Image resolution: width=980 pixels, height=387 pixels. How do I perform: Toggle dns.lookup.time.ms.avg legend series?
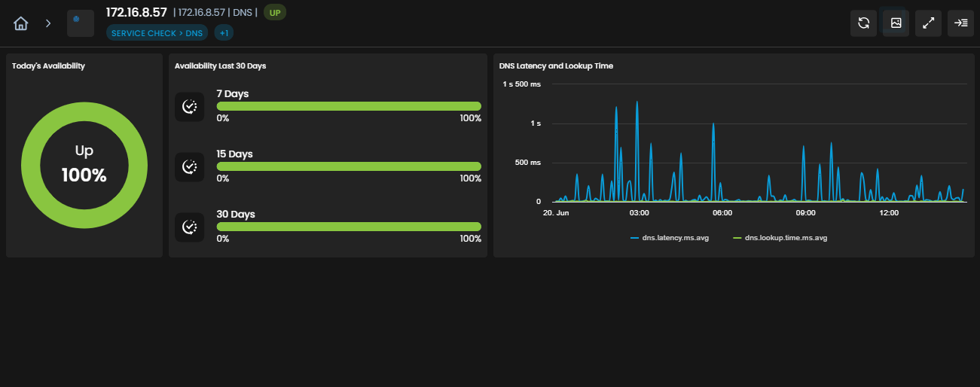click(x=780, y=238)
